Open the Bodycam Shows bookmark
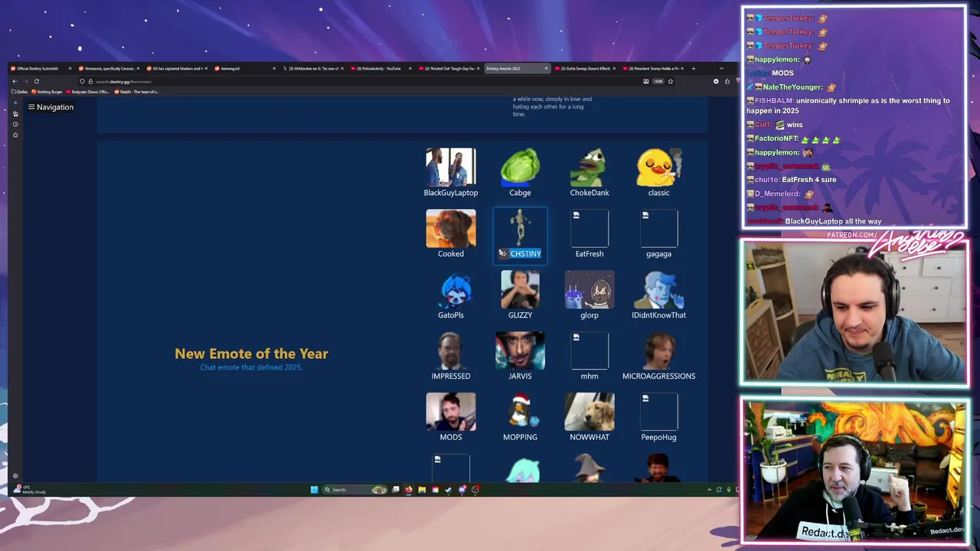 click(88, 92)
